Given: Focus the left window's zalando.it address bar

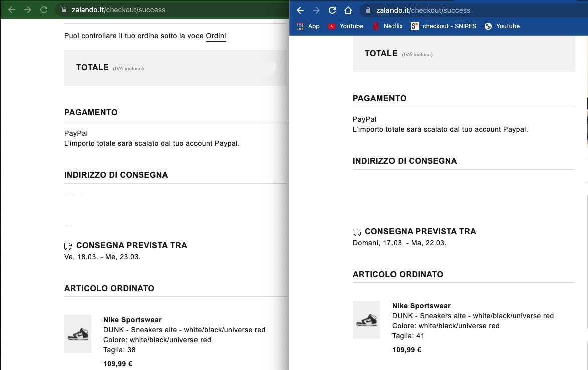Looking at the screenshot, I should pyautogui.click(x=172, y=10).
